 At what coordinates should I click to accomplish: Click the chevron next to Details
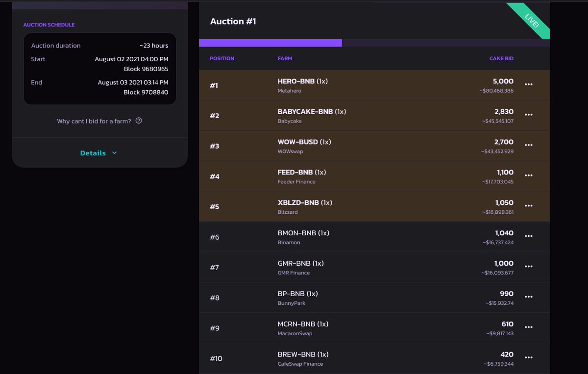(x=114, y=153)
